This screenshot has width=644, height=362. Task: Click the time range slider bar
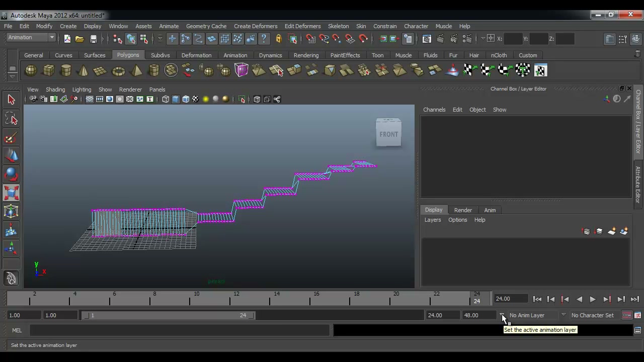(x=169, y=315)
